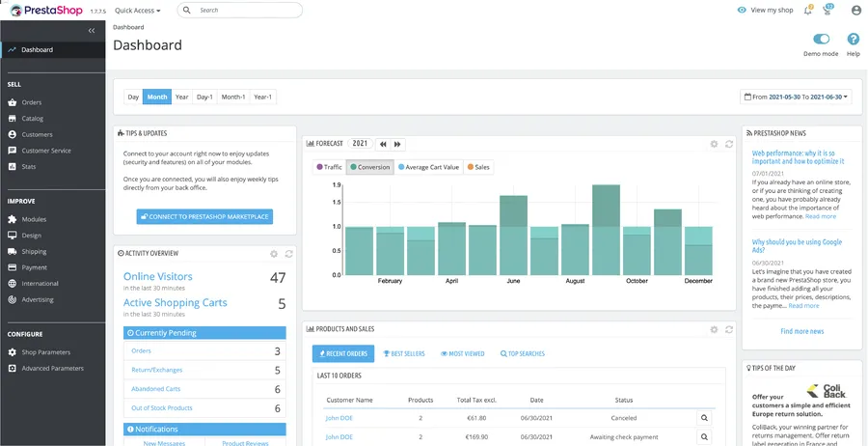
Task: Open the date range picker dropdown
Action: 796,97
